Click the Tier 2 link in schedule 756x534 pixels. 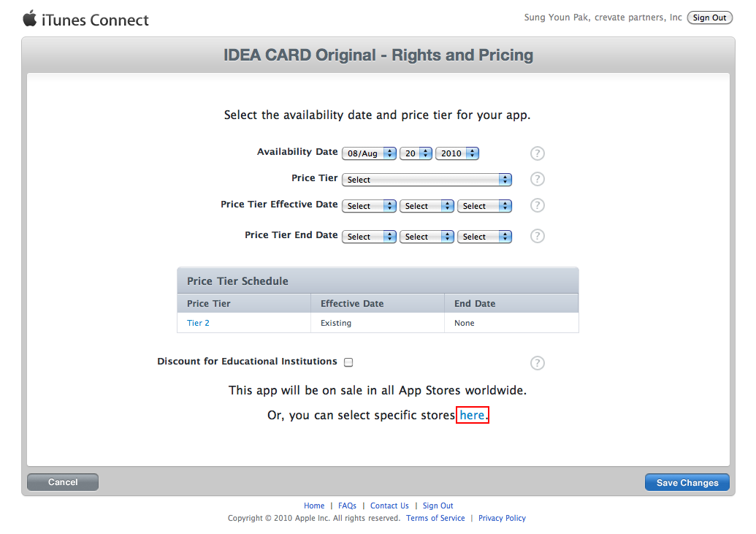tap(198, 323)
